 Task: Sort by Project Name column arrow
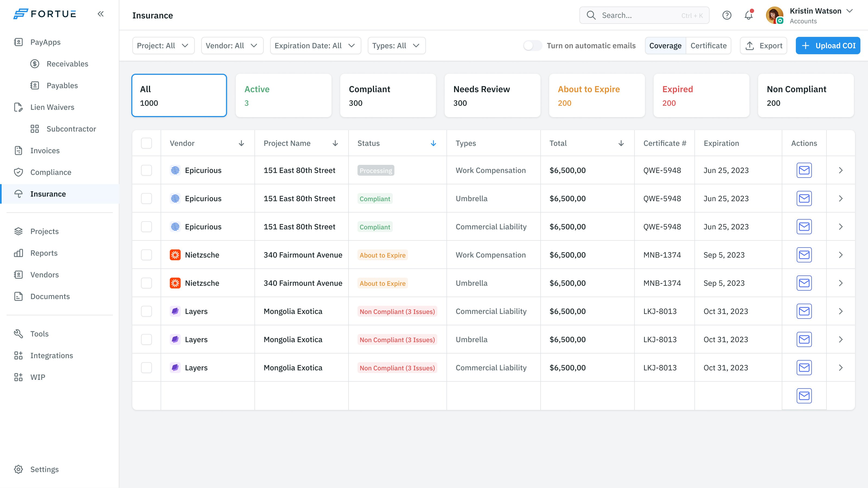[335, 143]
